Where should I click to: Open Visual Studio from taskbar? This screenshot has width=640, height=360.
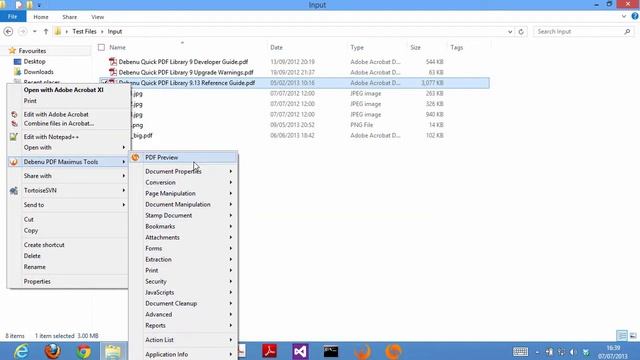(x=300, y=351)
